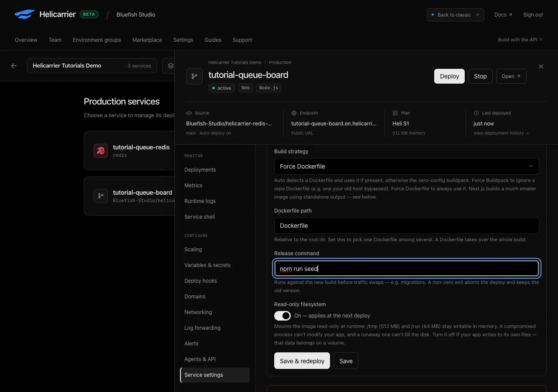Click the git branch icon beside tutorial-queue-board title
Image resolution: width=558 pixels, height=392 pixels.
tap(194, 76)
